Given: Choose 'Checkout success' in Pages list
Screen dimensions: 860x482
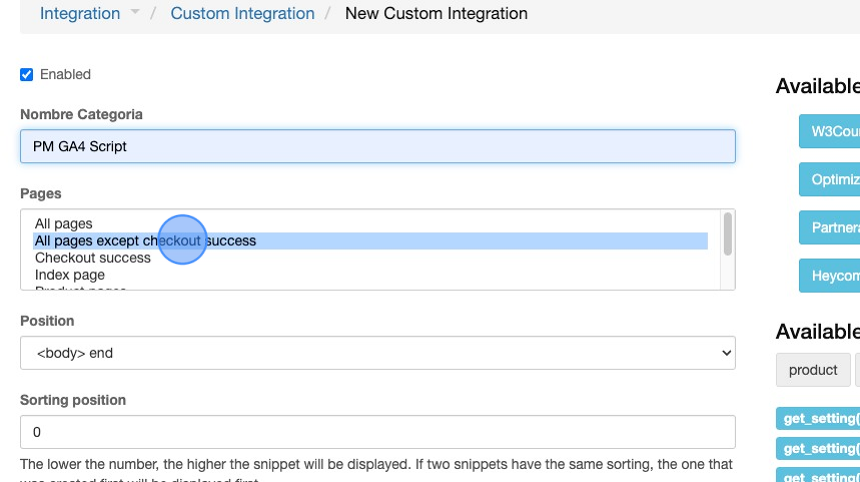Looking at the screenshot, I should [92, 258].
